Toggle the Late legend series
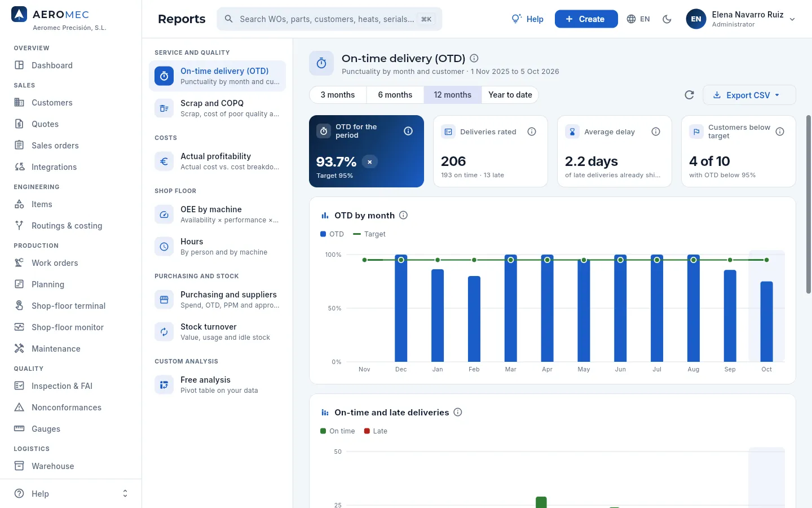This screenshot has height=508, width=812. pyautogui.click(x=376, y=431)
